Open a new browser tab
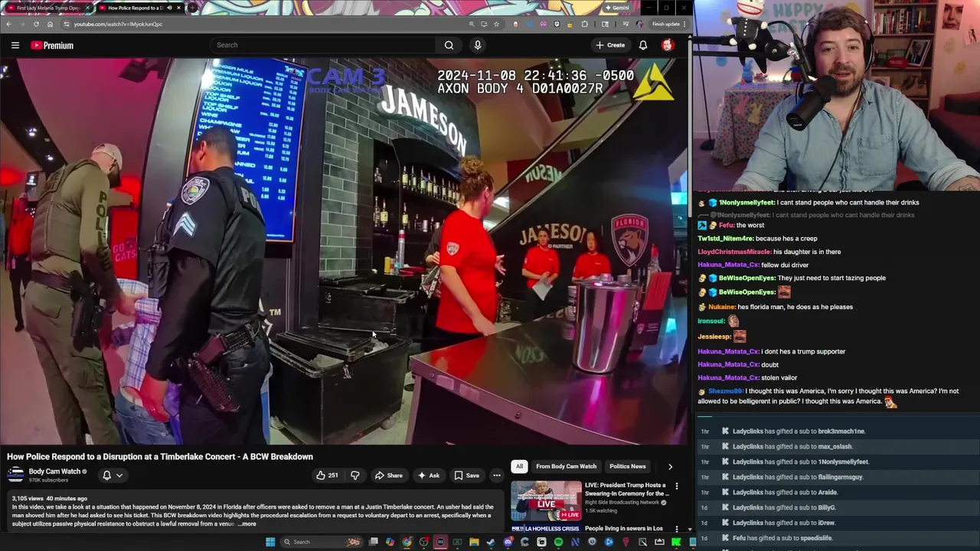This screenshot has height=551, width=980. (193, 8)
